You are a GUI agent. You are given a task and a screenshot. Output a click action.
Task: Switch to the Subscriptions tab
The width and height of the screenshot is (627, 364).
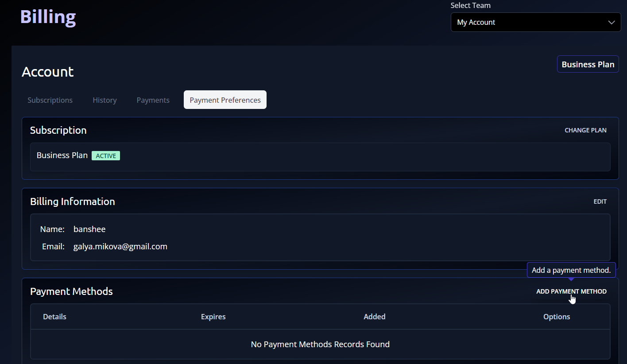50,100
